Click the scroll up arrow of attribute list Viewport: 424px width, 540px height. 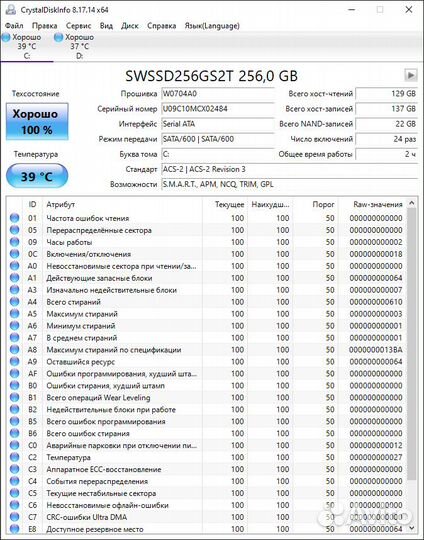pyautogui.click(x=411, y=203)
